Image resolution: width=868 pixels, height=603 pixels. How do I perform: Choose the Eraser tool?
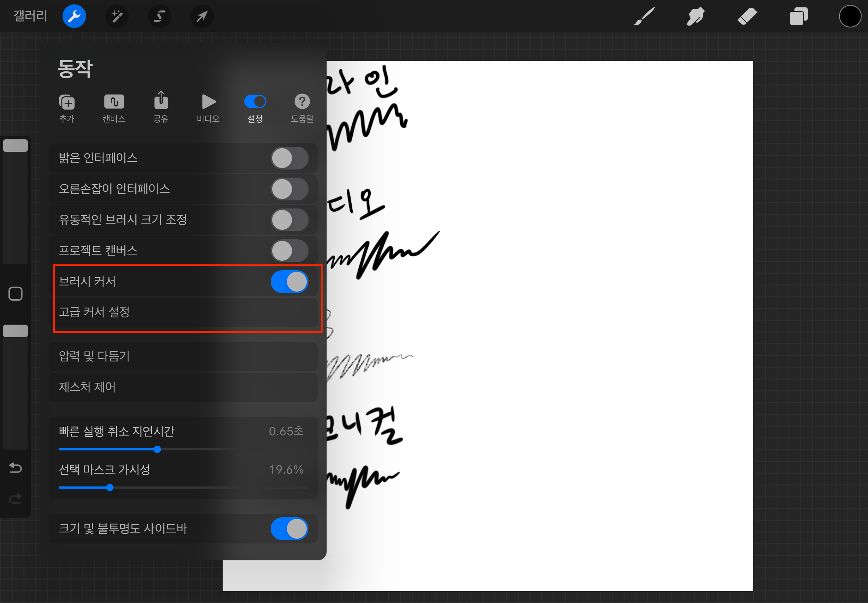pyautogui.click(x=747, y=16)
